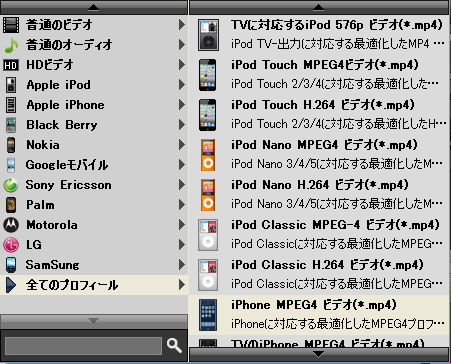The width and height of the screenshot is (451, 364).
Task: Open the 普通のビデオ category
Action: pyautogui.click(x=94, y=25)
